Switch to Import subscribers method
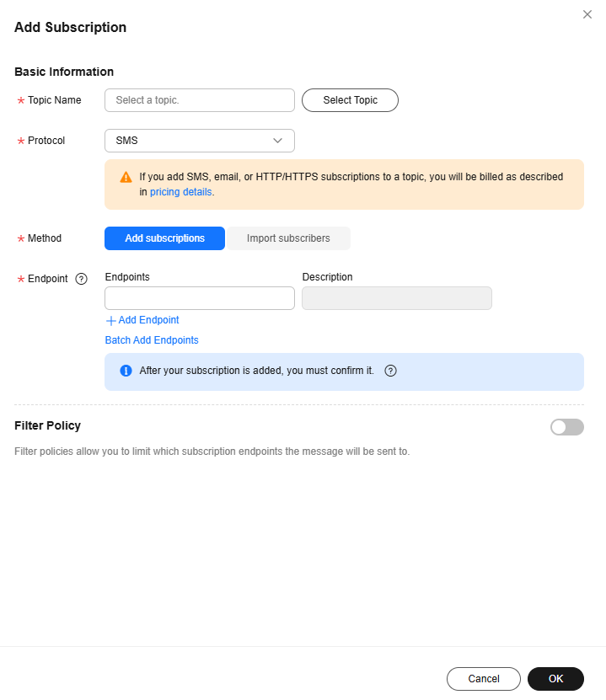The image size is (606, 700). (x=288, y=238)
